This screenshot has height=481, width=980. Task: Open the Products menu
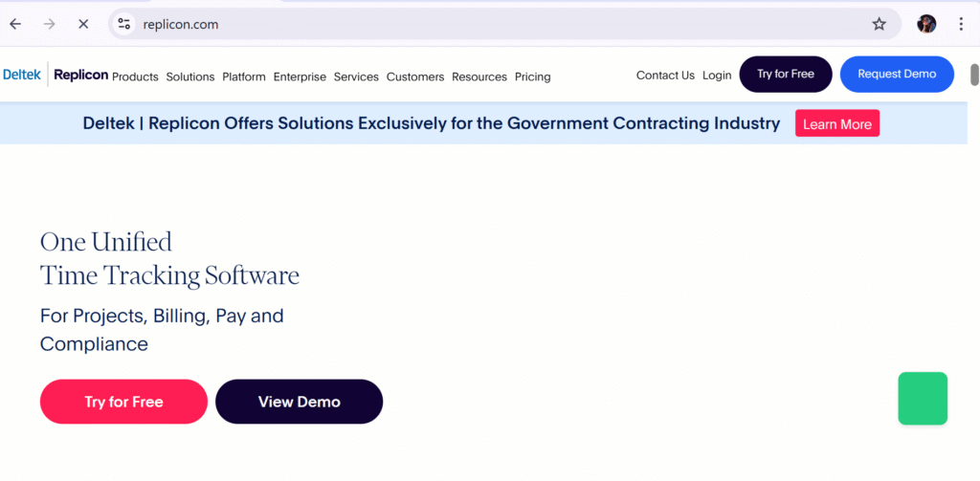(135, 77)
